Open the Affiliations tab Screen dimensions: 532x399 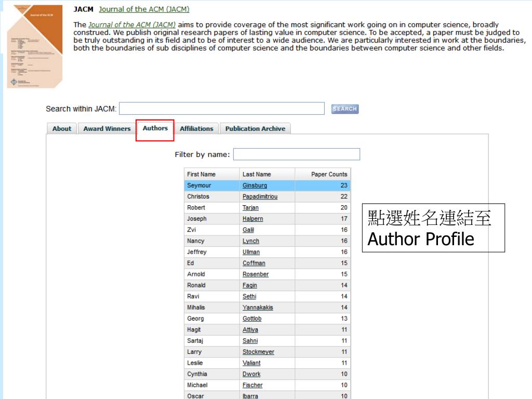(196, 129)
